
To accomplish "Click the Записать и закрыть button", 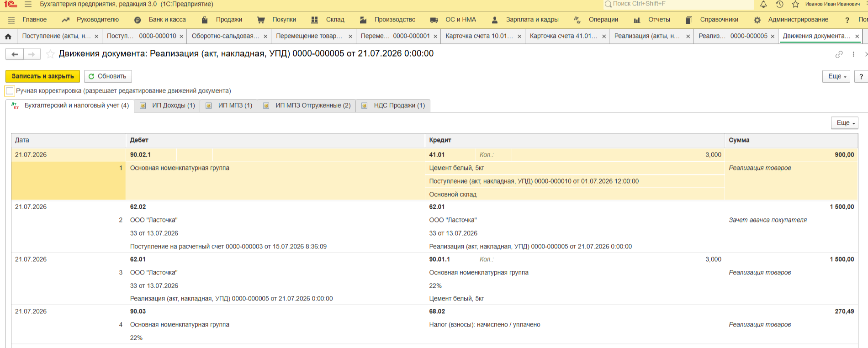I will tap(42, 76).
